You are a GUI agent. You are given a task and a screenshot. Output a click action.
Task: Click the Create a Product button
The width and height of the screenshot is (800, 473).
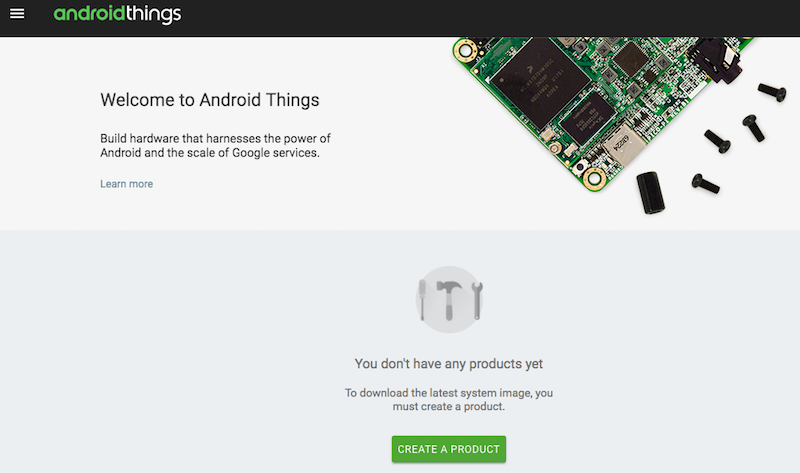tap(448, 449)
